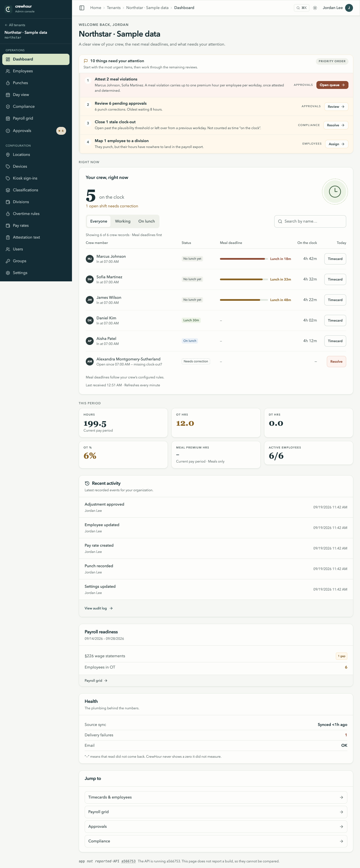Viewport: 360px width, 868px height.
Task: Resolve Alexandra Montgomery-Sutherland's open shift
Action: click(x=336, y=362)
